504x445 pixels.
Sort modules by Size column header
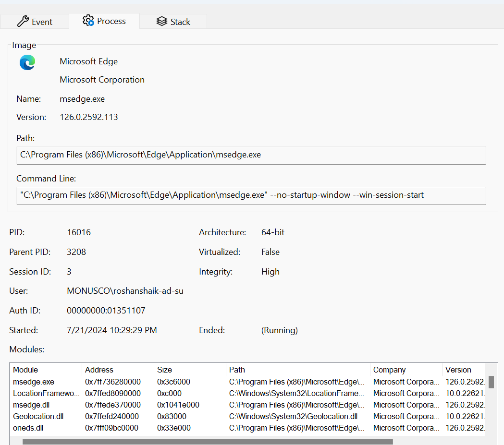point(190,370)
